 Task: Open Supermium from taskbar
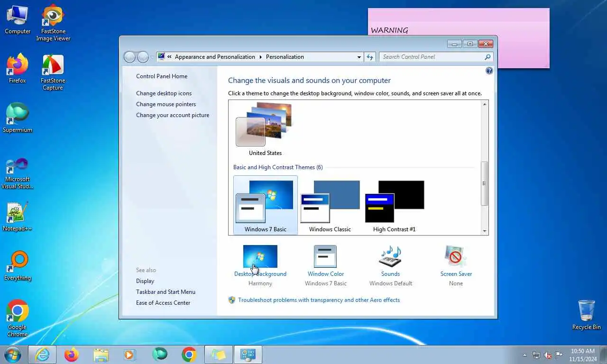click(x=160, y=355)
